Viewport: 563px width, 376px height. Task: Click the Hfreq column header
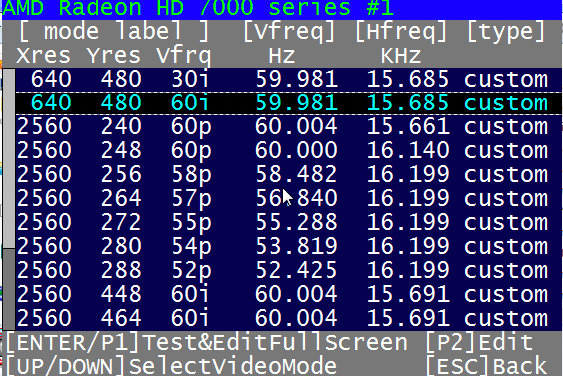coord(401,32)
